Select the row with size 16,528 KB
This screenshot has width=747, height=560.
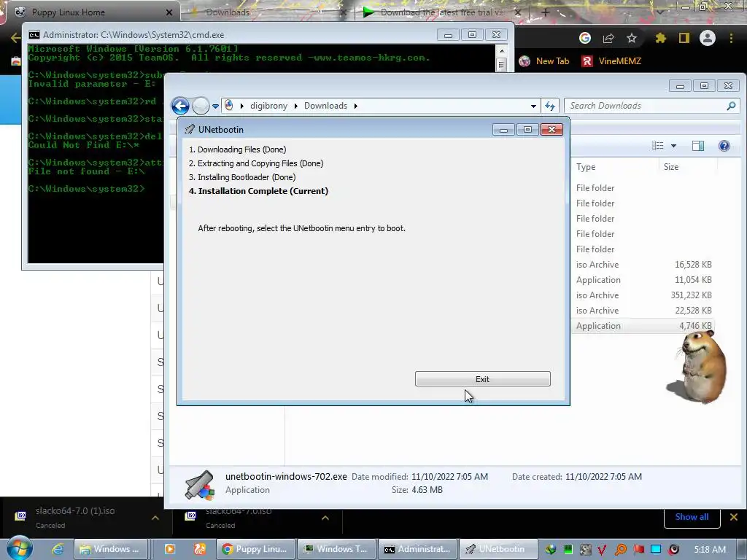[x=643, y=265]
